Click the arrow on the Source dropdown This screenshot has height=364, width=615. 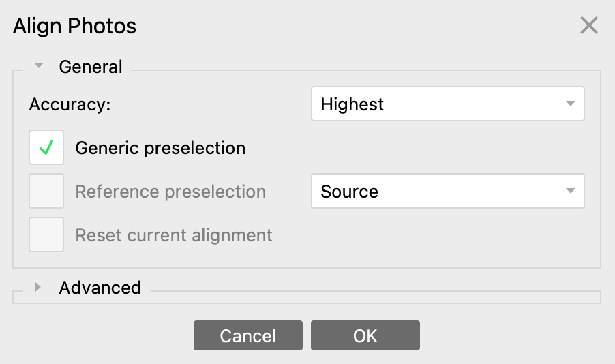pyautogui.click(x=571, y=192)
